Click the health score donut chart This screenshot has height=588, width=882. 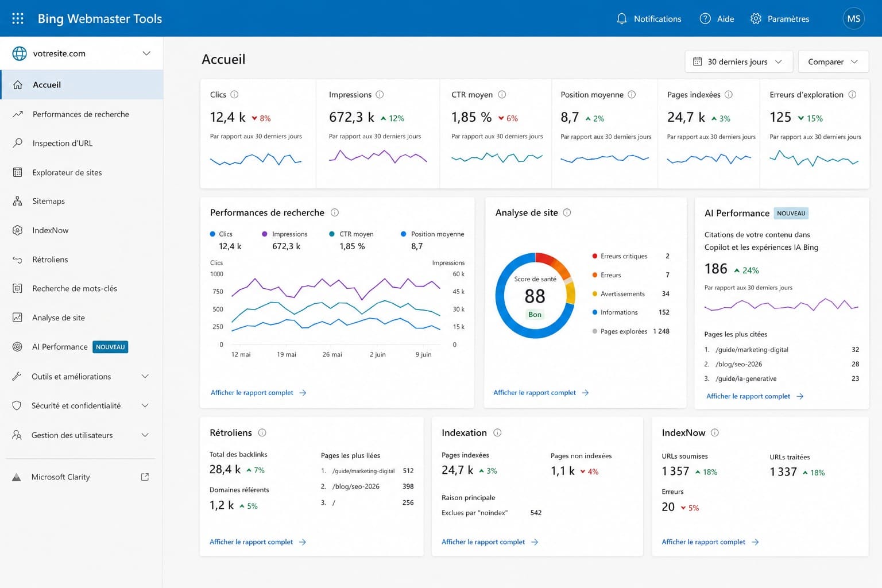click(535, 295)
